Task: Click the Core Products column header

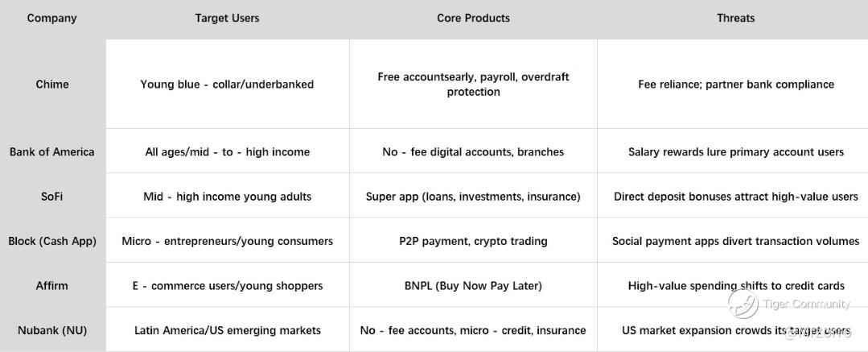Action: point(473,19)
